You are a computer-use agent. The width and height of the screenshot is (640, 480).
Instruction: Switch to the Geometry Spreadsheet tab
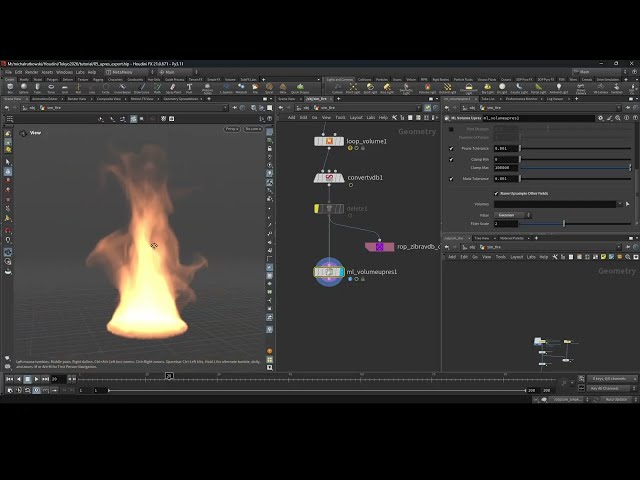(181, 99)
